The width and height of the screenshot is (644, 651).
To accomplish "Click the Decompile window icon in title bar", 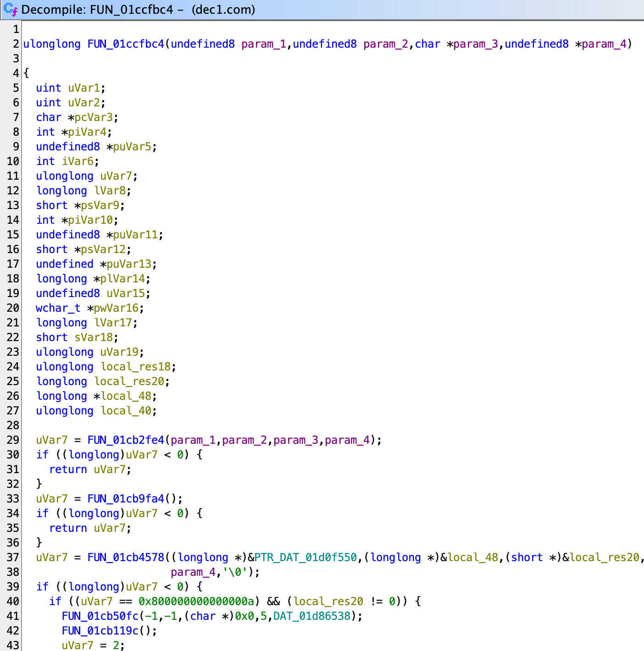I will click(10, 9).
